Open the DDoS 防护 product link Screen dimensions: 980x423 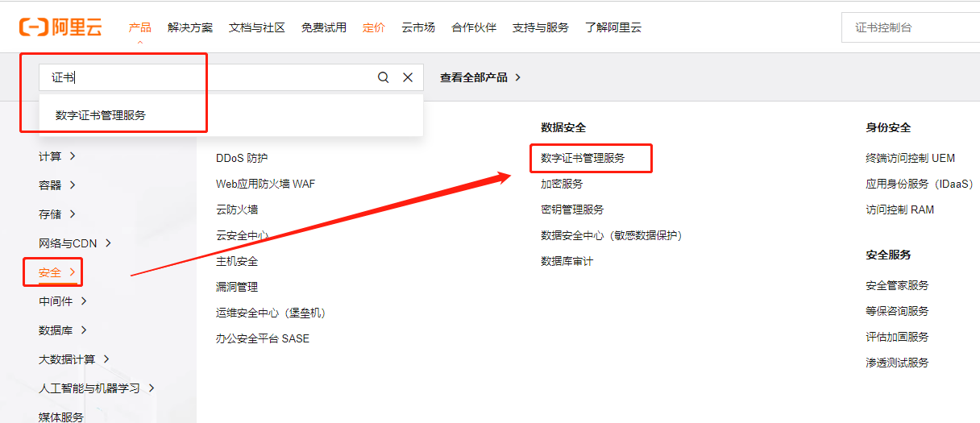[242, 158]
